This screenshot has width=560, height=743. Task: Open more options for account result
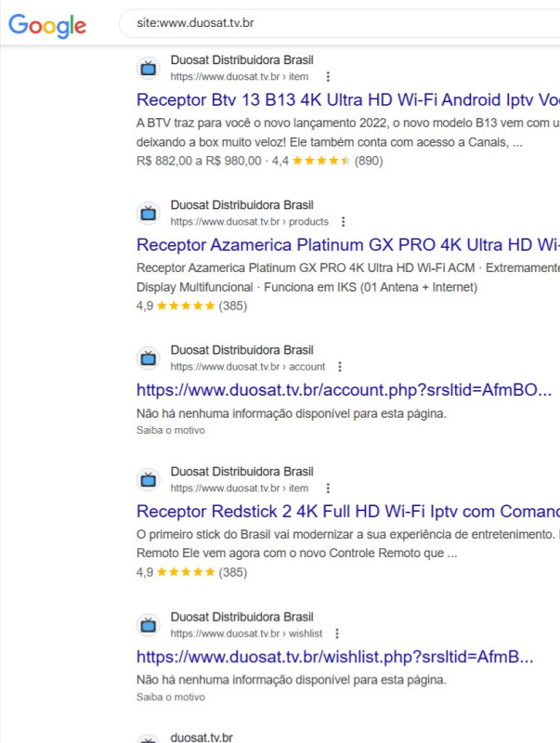click(x=340, y=367)
